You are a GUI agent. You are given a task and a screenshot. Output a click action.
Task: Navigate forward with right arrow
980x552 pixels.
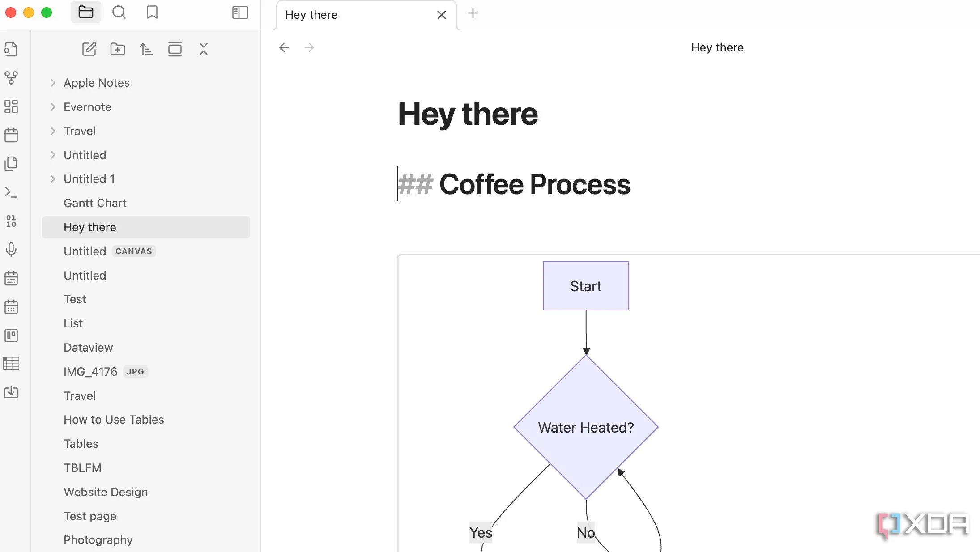click(309, 47)
